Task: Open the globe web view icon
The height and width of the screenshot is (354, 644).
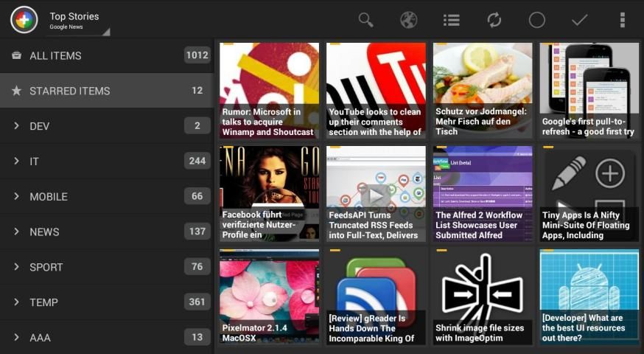Action: coord(408,20)
